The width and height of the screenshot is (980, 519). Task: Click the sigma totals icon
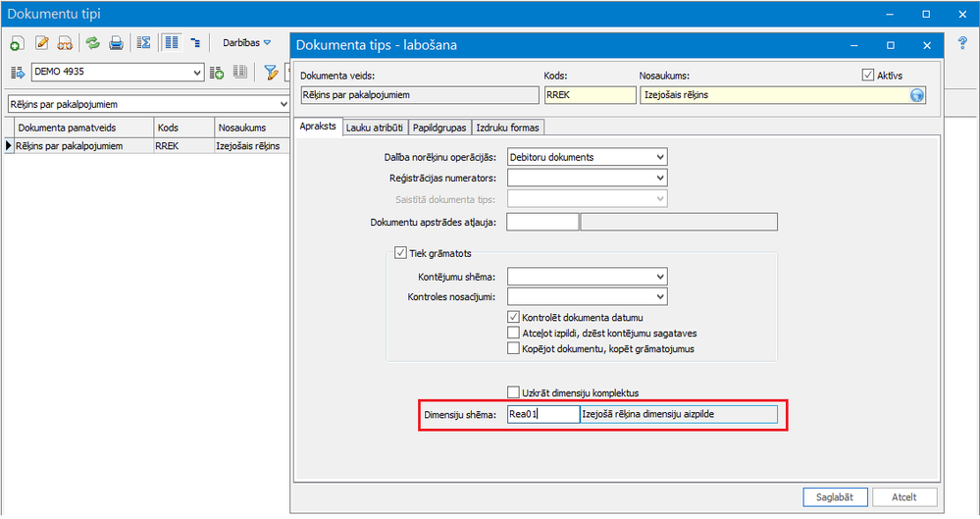144,43
